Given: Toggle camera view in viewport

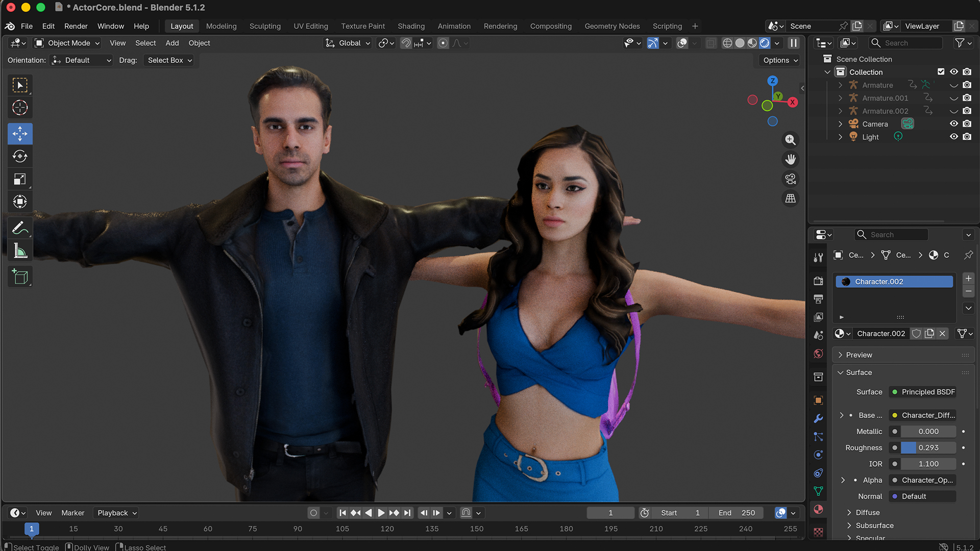Looking at the screenshot, I should click(x=790, y=179).
